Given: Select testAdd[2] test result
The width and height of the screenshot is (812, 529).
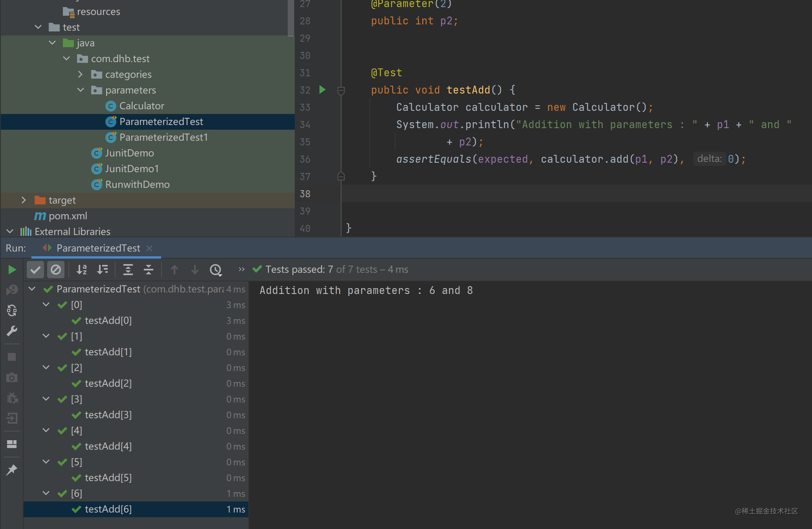Looking at the screenshot, I should [136, 383].
